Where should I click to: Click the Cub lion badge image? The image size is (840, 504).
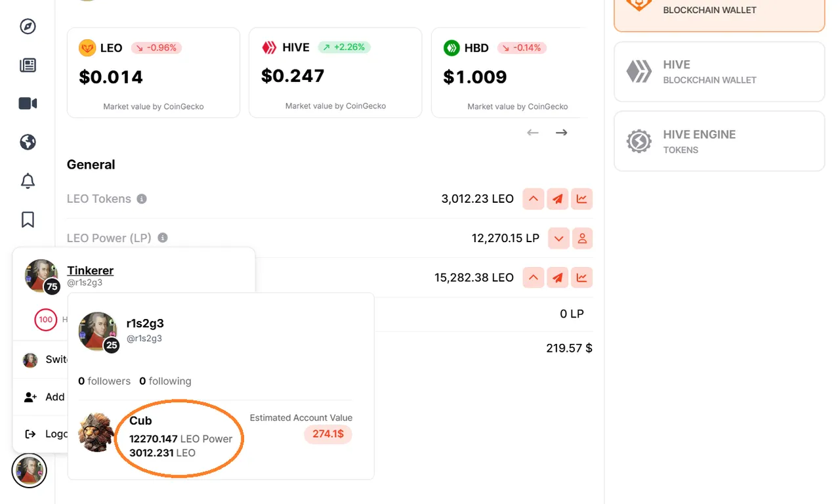click(x=96, y=432)
